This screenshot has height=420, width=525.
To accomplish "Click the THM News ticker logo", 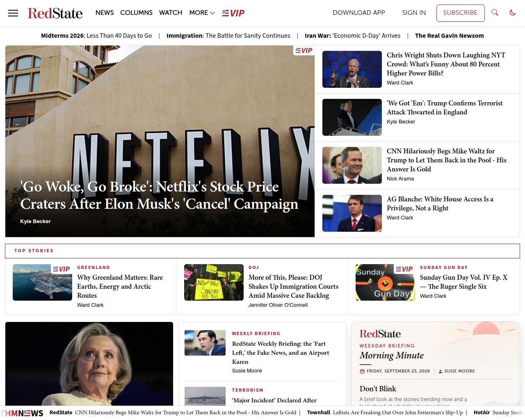I will [x=22, y=413].
